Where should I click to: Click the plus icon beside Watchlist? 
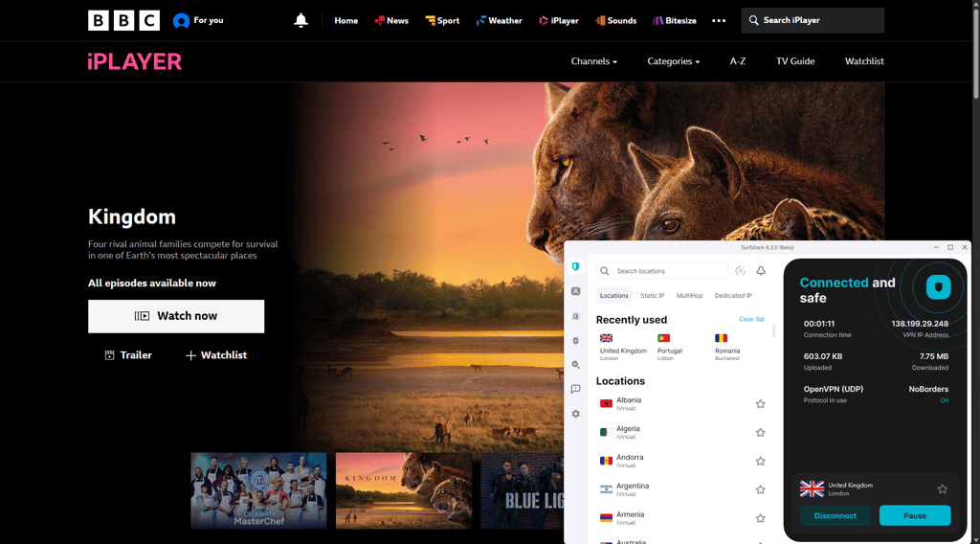pyautogui.click(x=190, y=355)
